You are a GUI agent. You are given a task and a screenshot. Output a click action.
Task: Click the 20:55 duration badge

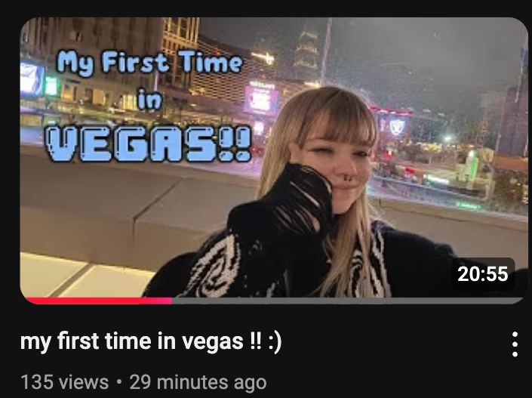tap(483, 273)
